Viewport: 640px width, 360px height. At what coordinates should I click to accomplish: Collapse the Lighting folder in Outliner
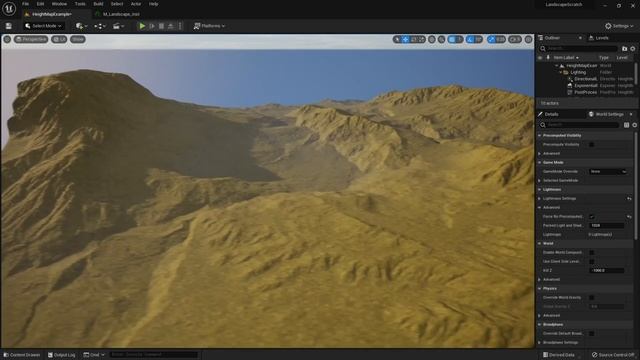pos(561,72)
